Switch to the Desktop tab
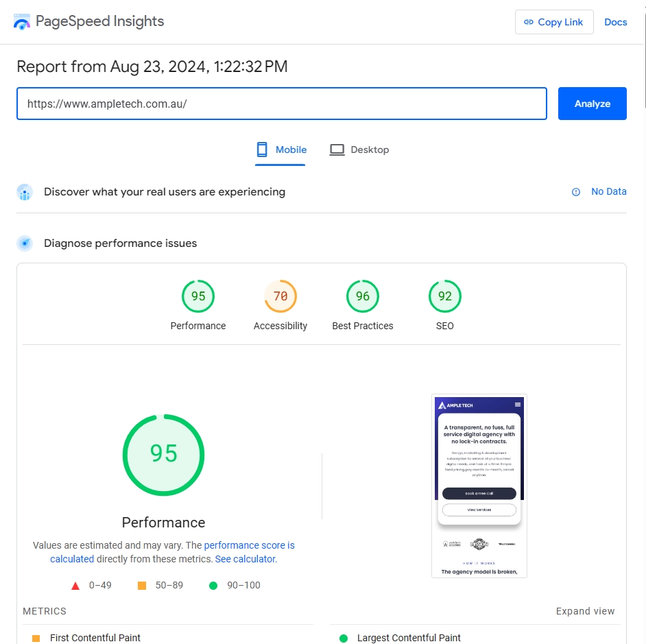The image size is (646, 644). [x=359, y=150]
